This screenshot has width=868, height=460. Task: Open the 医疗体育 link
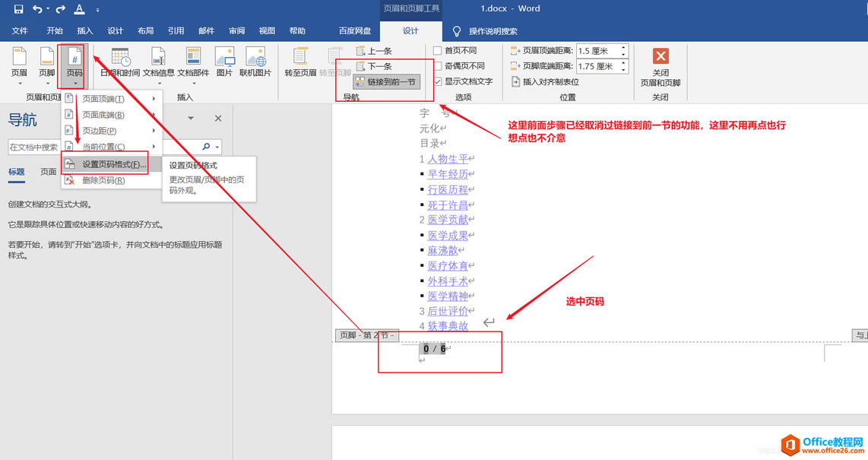[448, 266]
